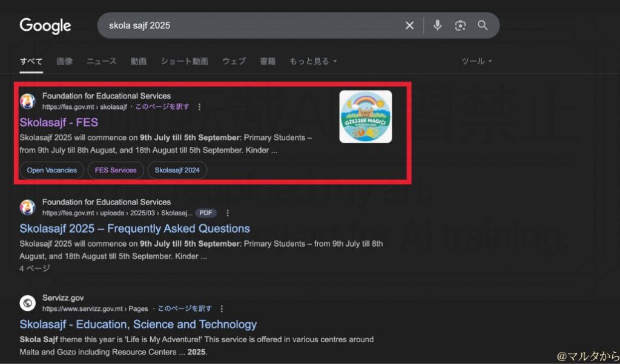Screen dimensions: 620x364
Task: Click the FES Services chip
Action: (x=116, y=170)
